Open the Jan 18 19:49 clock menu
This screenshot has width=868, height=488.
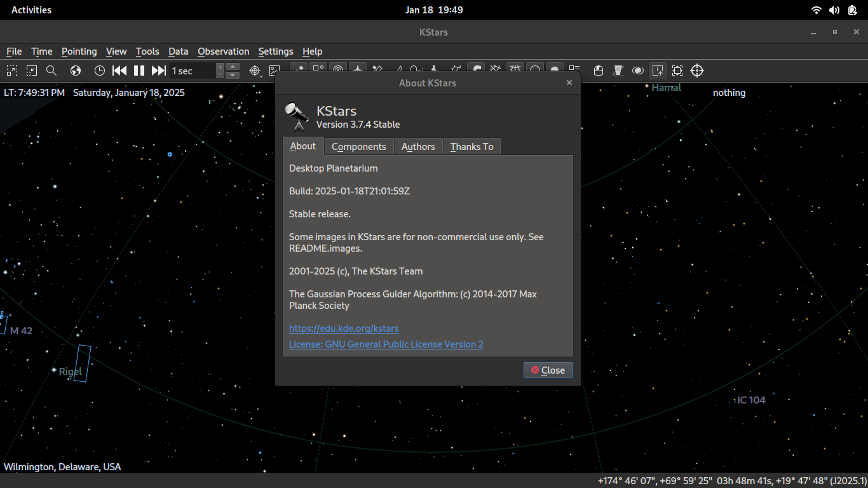click(434, 10)
